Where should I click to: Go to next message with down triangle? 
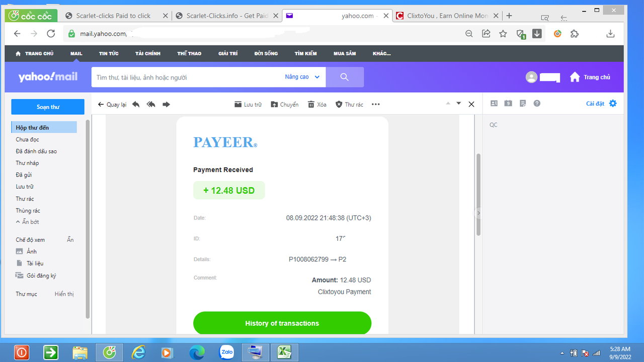(458, 103)
